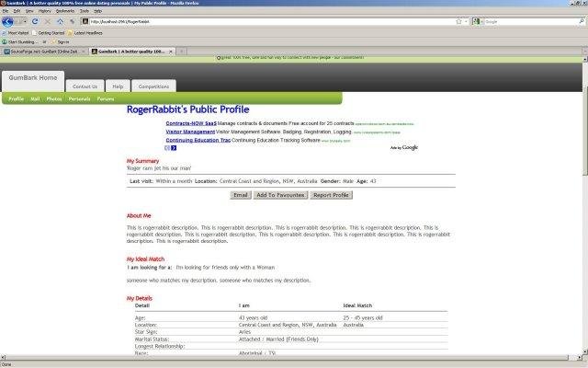Click the My Details heading
The width and height of the screenshot is (588, 368).
(x=139, y=298)
